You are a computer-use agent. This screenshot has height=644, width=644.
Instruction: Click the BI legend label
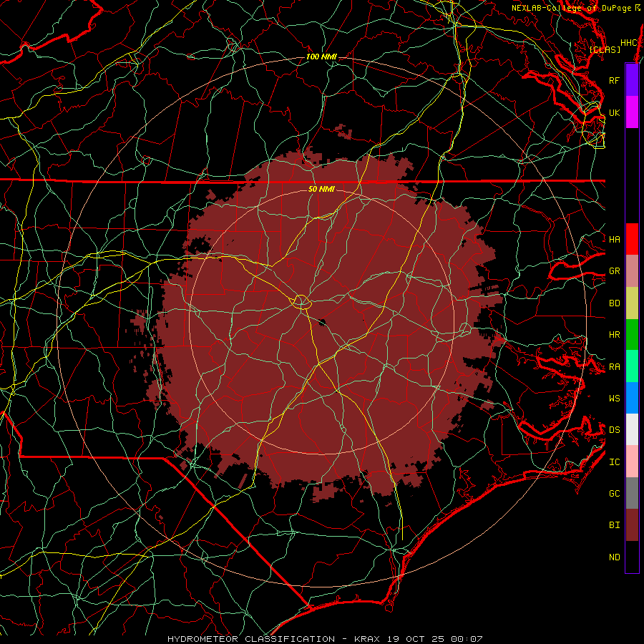(x=614, y=525)
